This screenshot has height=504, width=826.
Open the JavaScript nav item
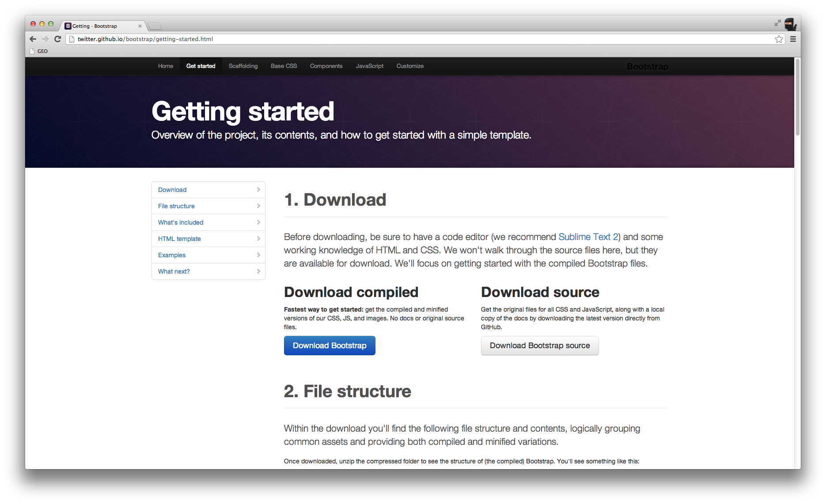tap(370, 66)
